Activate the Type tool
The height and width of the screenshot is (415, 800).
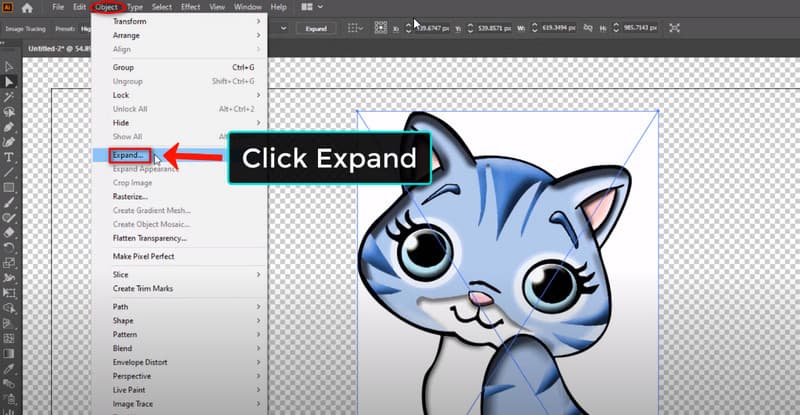[9, 157]
